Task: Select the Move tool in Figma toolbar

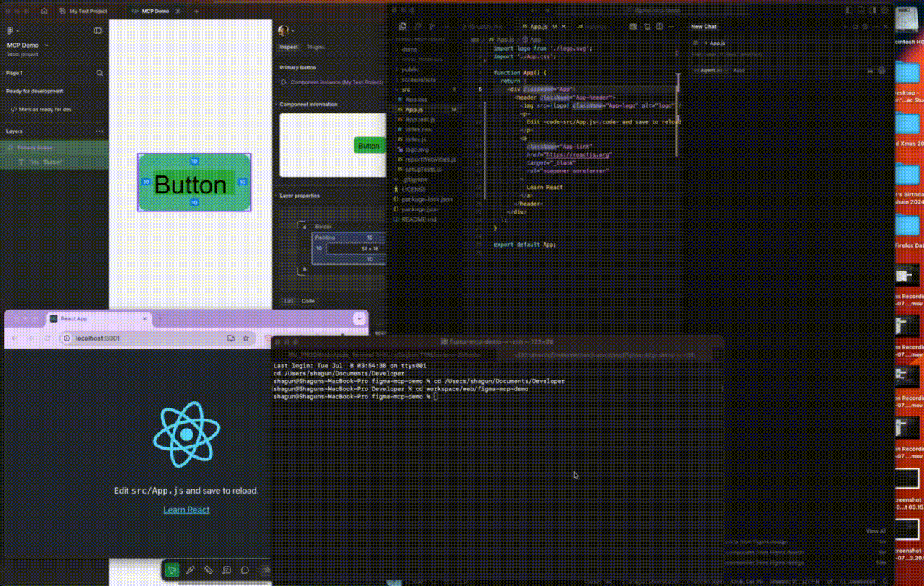Action: tap(172, 570)
